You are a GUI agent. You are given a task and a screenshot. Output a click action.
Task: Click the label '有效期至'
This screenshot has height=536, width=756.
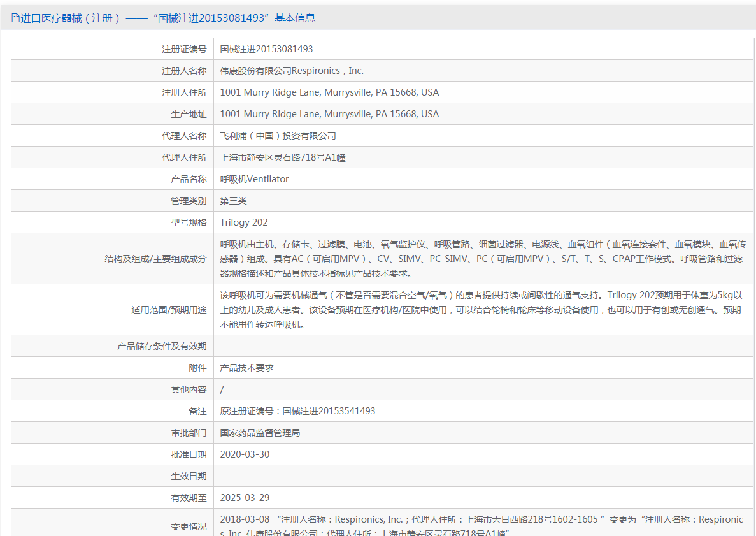coord(189,498)
